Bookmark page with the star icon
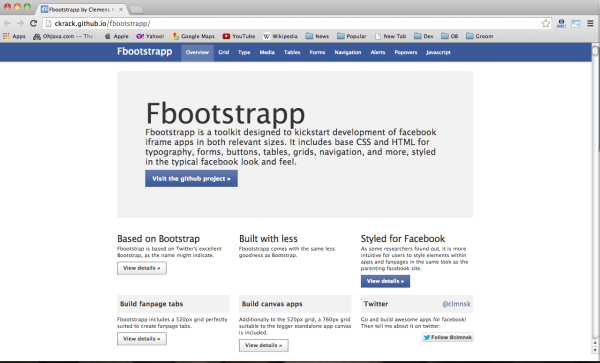The height and width of the screenshot is (363, 600). pos(546,23)
